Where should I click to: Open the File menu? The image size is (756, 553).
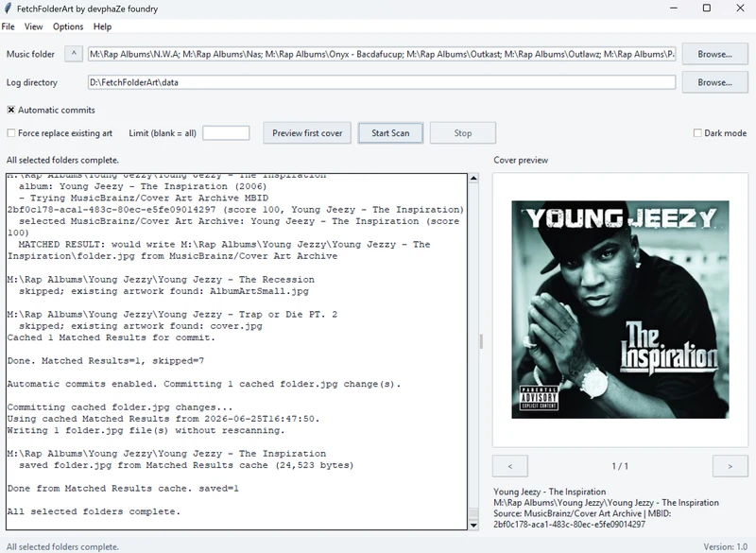[9, 26]
